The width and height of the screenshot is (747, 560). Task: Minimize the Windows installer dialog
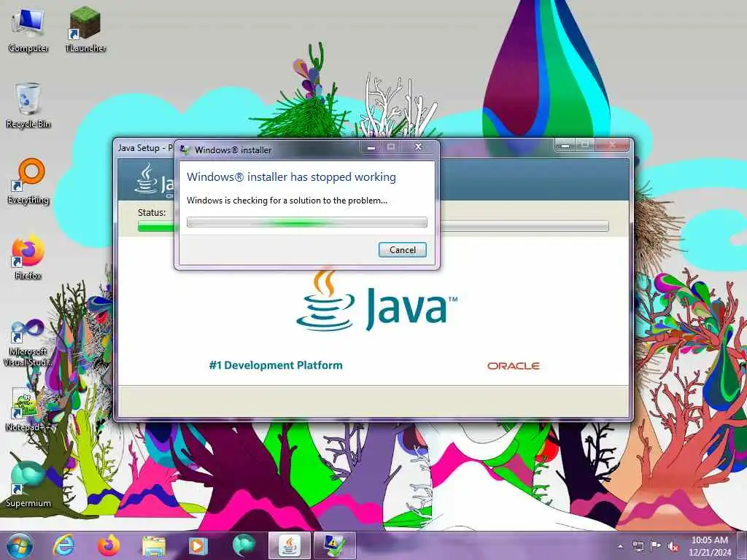pyautogui.click(x=371, y=147)
